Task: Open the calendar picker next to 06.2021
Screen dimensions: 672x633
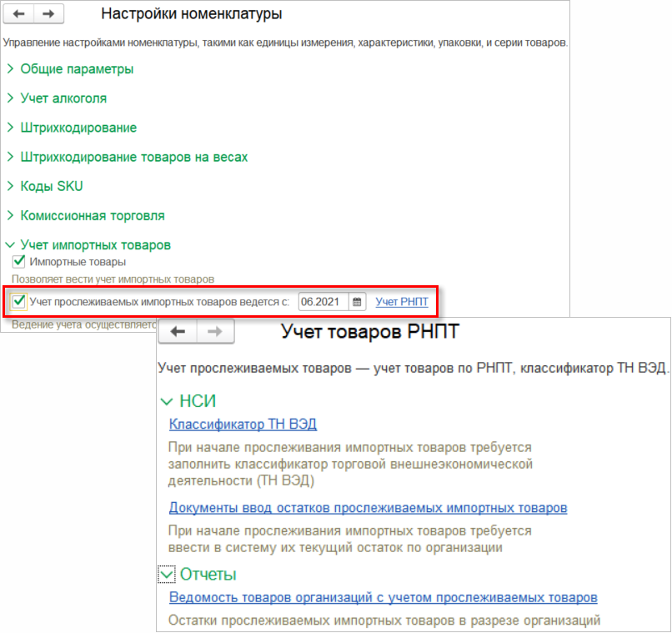Action: click(357, 302)
